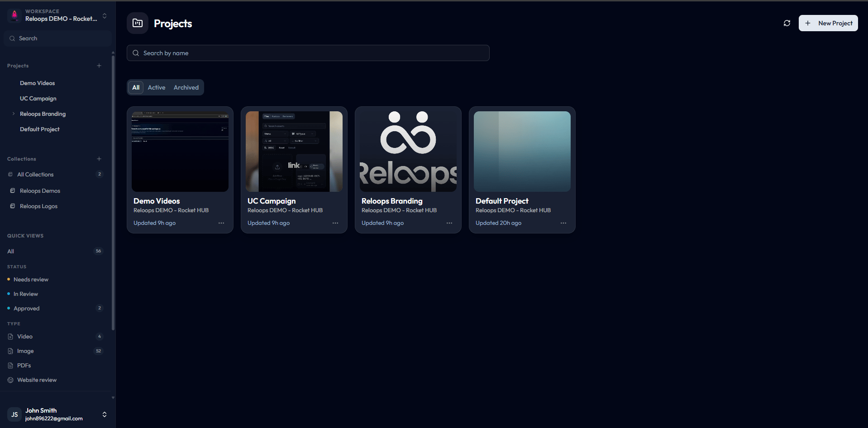Open the Reloops Branding logo thumbnail
The height and width of the screenshot is (428, 868).
408,152
